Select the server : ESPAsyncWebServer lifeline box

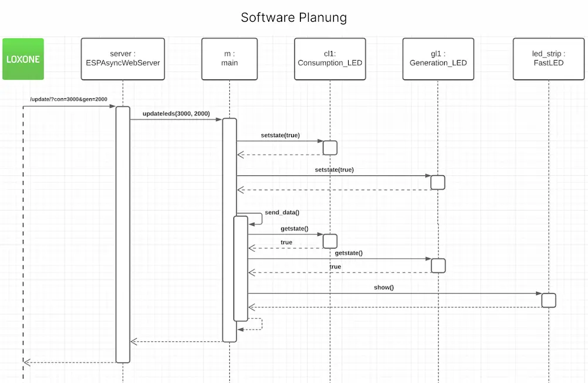(x=122, y=58)
